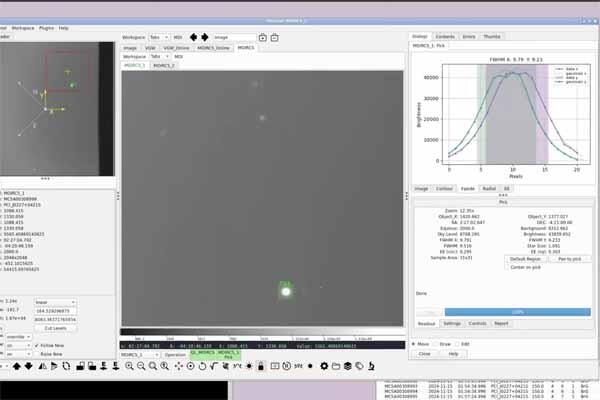The width and height of the screenshot is (600, 400).
Task: Enable the Center on pick checkbox
Action: (510, 267)
